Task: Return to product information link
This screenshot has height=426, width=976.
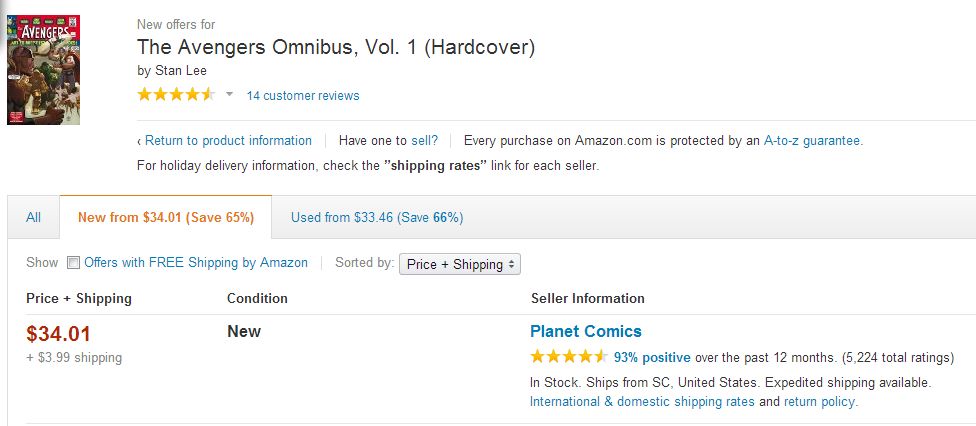Action: coord(228,141)
